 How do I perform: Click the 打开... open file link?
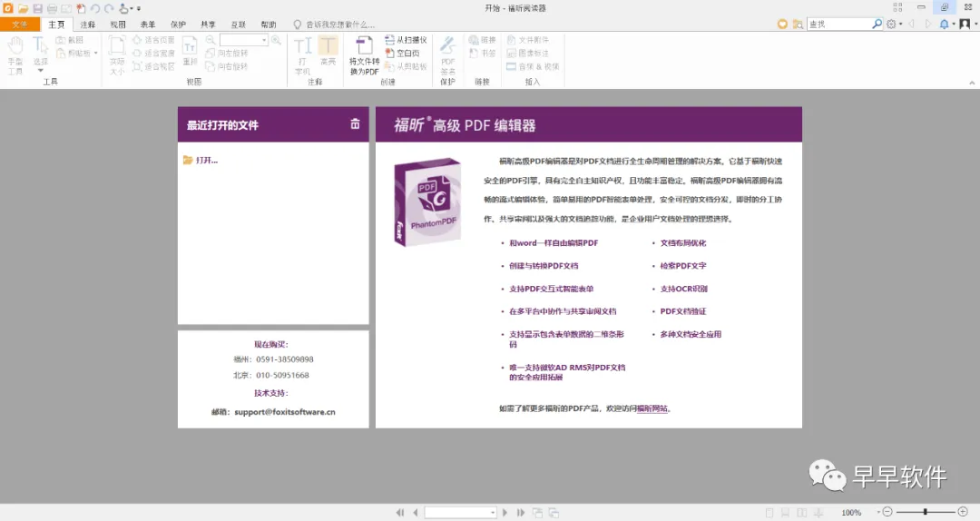pyautogui.click(x=201, y=160)
